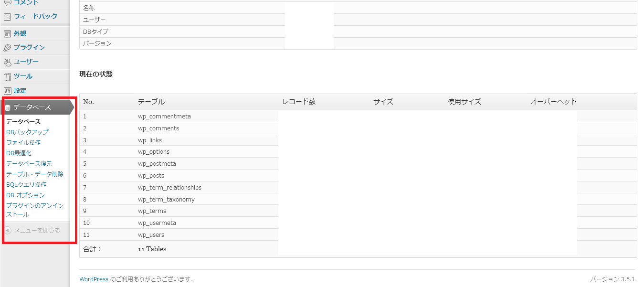Click the バージョン 3.5.1 footer text
644x287 pixels.
612,279
